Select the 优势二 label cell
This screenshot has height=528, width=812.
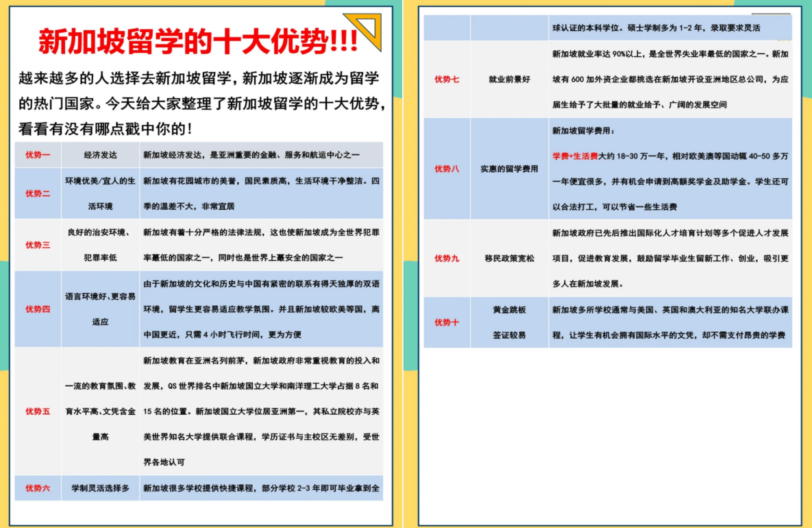point(38,193)
